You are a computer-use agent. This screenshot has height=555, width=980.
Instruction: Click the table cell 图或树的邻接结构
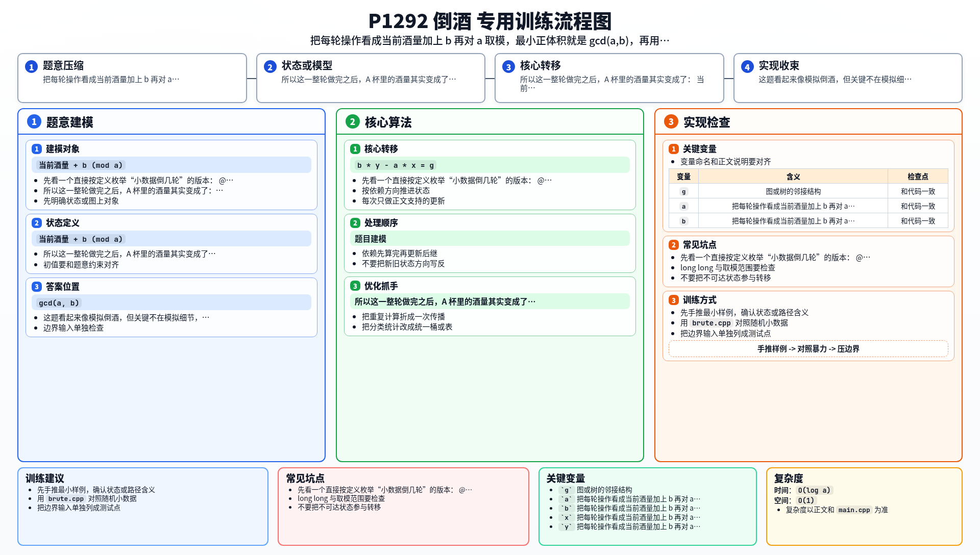793,191
